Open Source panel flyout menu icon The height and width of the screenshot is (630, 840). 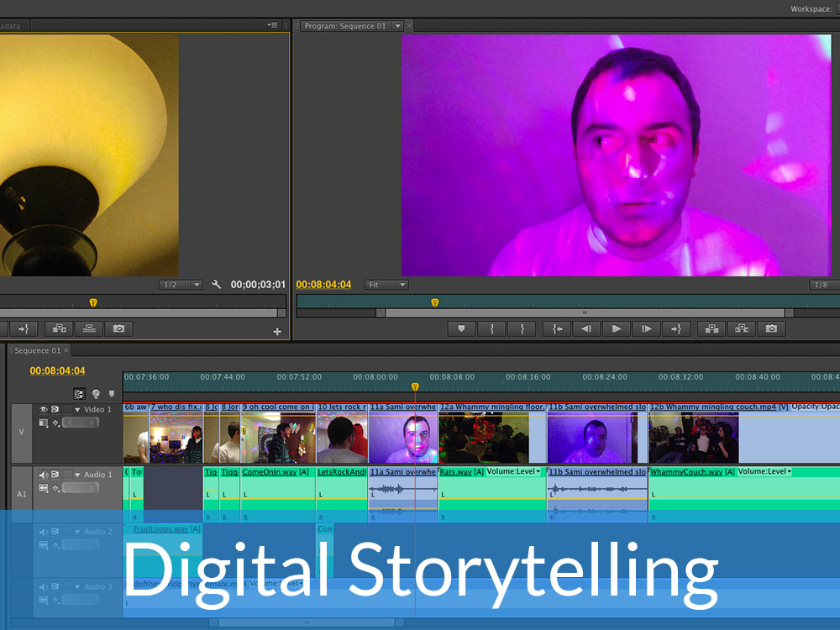(273, 24)
